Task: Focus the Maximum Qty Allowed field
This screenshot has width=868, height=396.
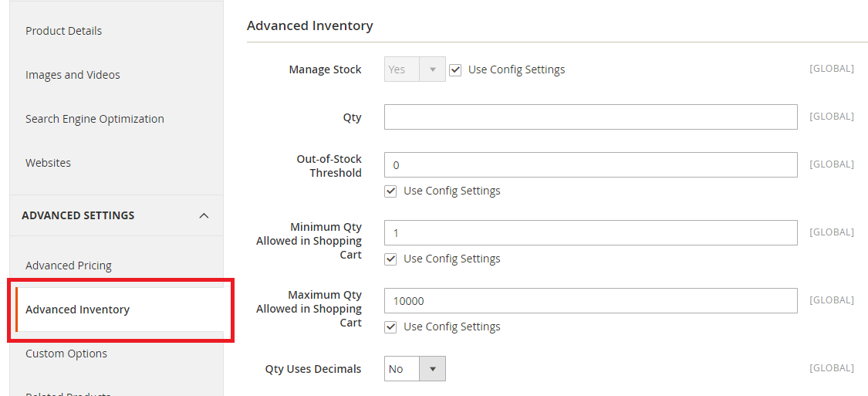Action: point(590,301)
